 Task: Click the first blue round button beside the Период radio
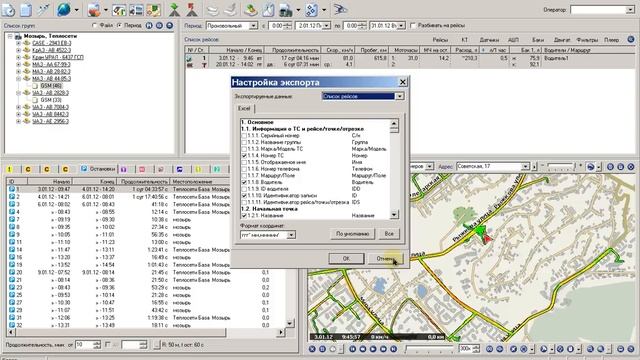point(149,25)
